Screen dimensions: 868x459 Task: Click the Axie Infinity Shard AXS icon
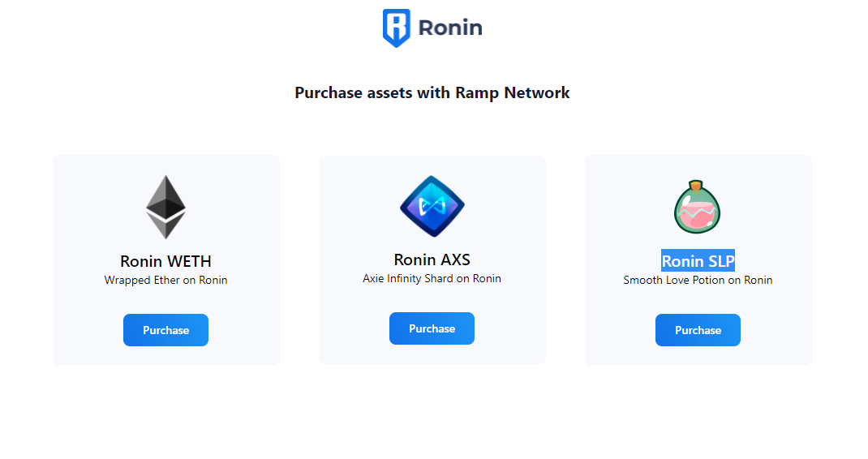432,206
